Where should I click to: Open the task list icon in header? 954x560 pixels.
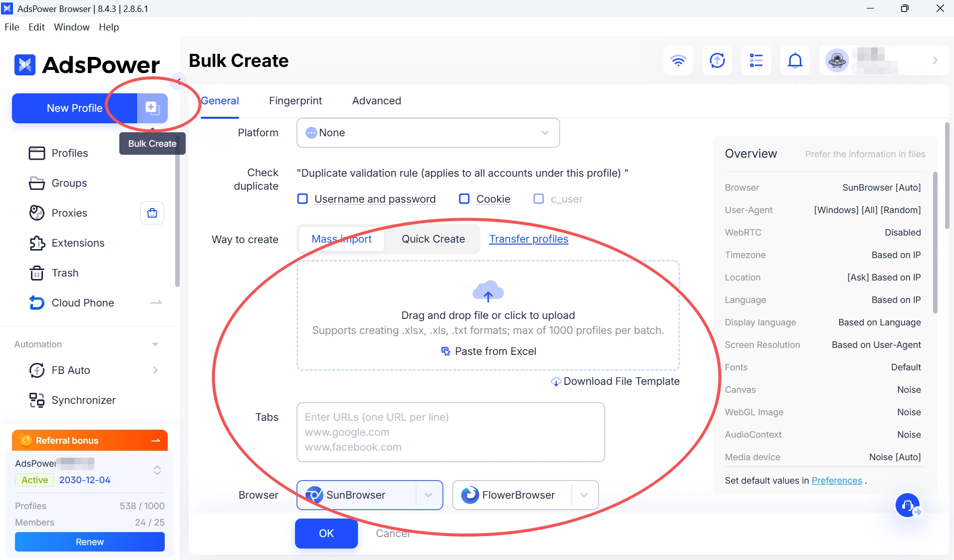tap(756, 60)
